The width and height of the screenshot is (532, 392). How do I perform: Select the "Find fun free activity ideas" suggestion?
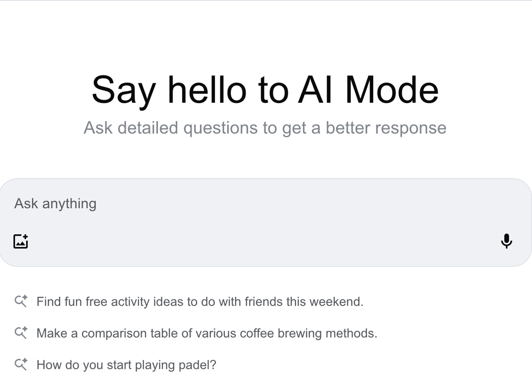click(199, 302)
